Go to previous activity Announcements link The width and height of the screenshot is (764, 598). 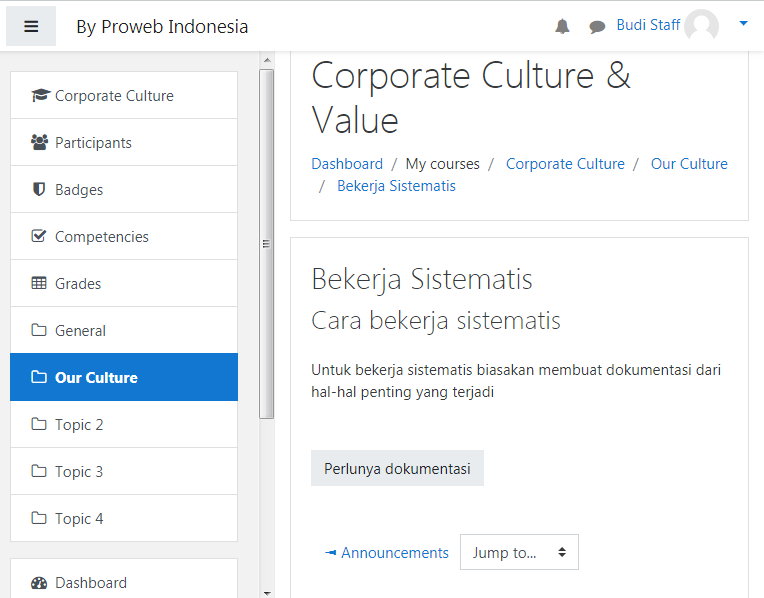386,553
